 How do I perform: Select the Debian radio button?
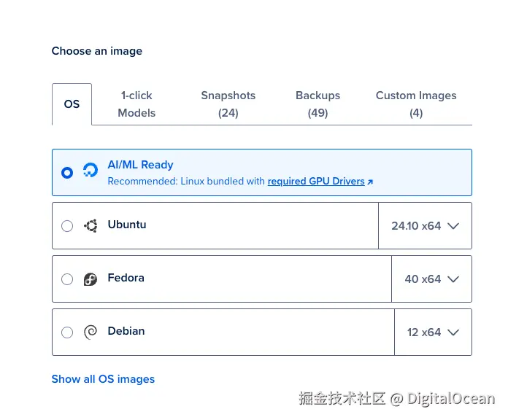coord(67,332)
